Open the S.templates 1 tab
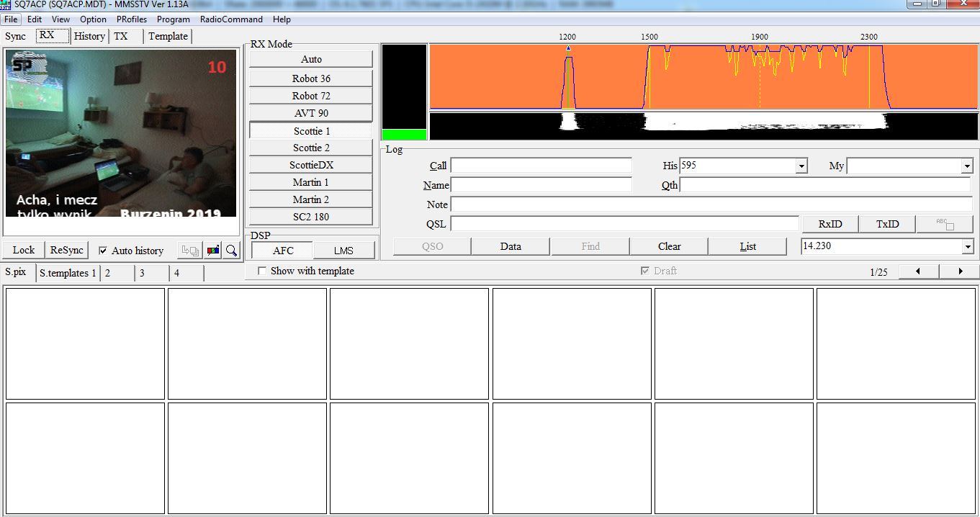 pyautogui.click(x=68, y=273)
